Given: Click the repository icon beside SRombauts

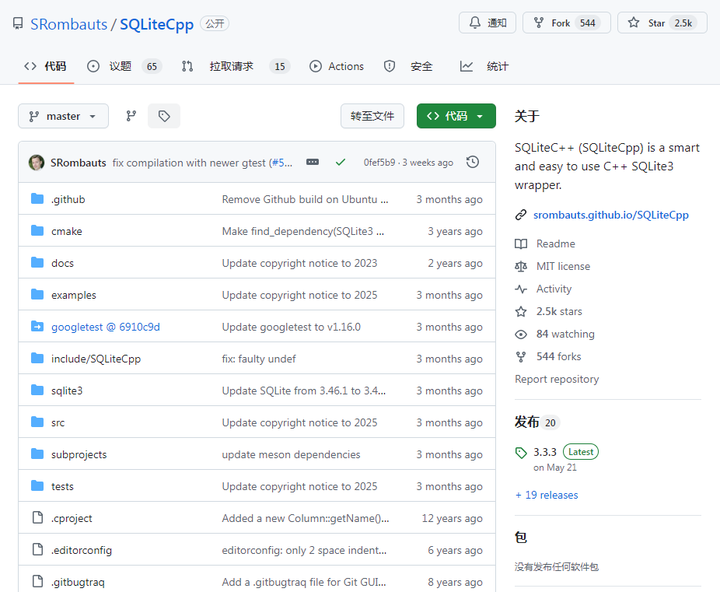Looking at the screenshot, I should click(x=18, y=23).
